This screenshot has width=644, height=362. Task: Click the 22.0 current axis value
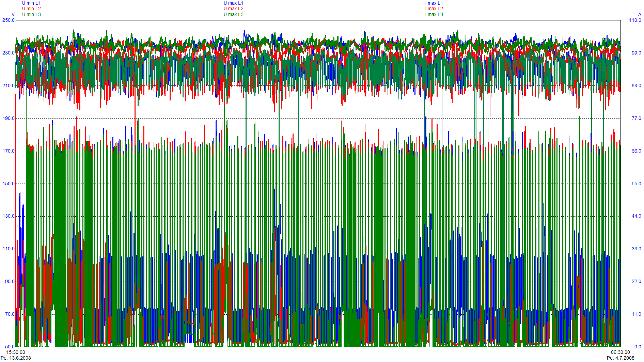pos(637,281)
